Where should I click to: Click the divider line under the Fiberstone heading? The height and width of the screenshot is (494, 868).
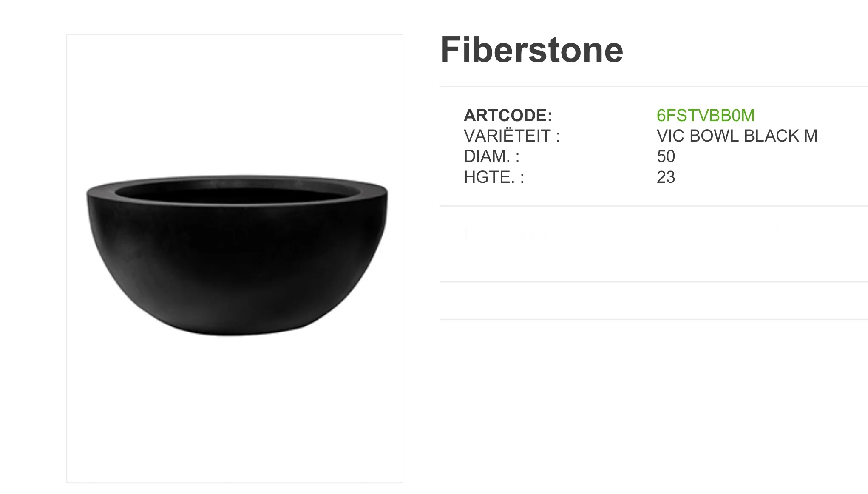tap(654, 86)
